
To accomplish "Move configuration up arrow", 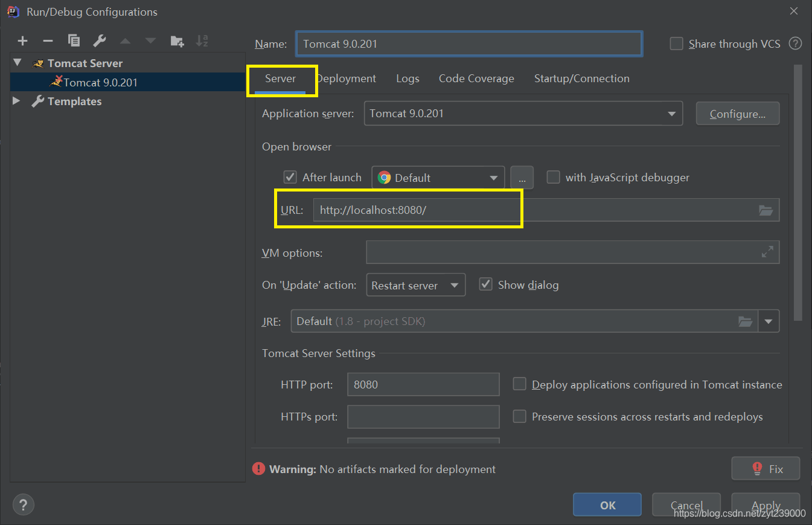I will (125, 41).
